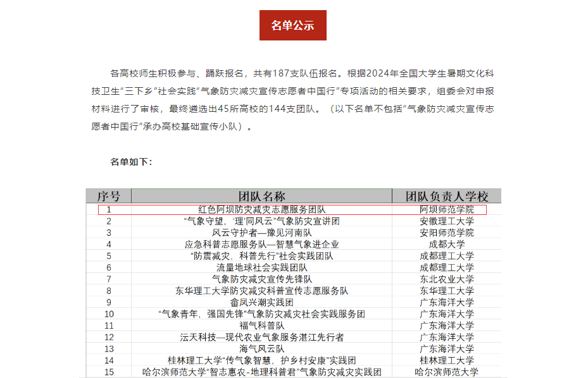
Task: Select the 流量地球社会实践团队 team name
Action: (261, 267)
